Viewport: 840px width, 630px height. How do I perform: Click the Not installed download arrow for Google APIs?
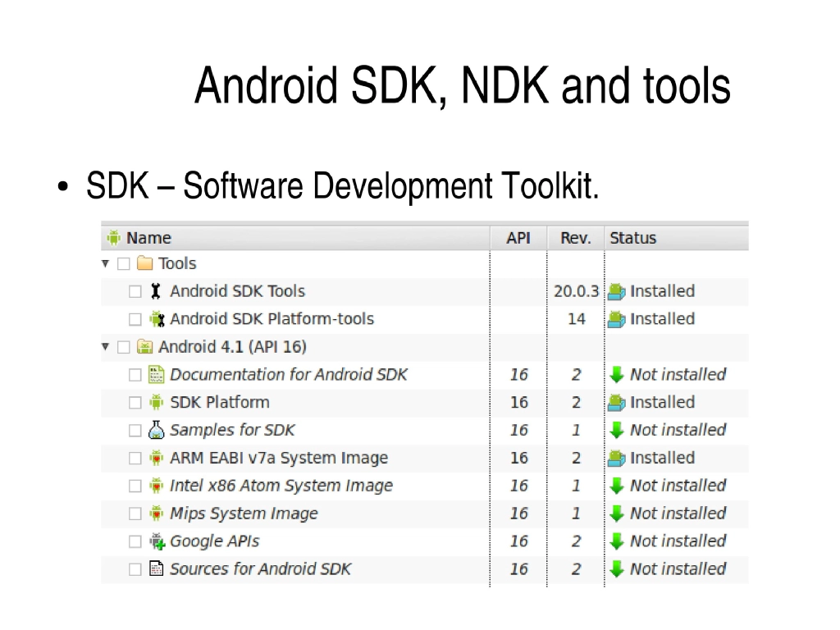coord(617,541)
